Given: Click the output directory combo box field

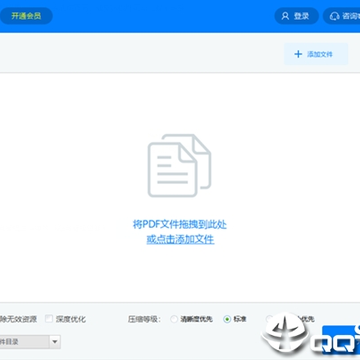Looking at the screenshot, I should click(x=30, y=342).
